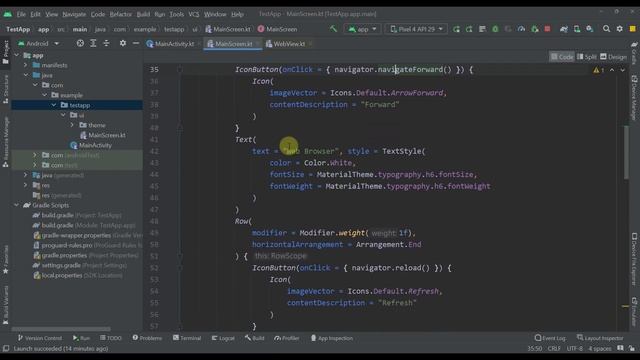
Task: Open project panel options gear
Action: pos(122,43)
